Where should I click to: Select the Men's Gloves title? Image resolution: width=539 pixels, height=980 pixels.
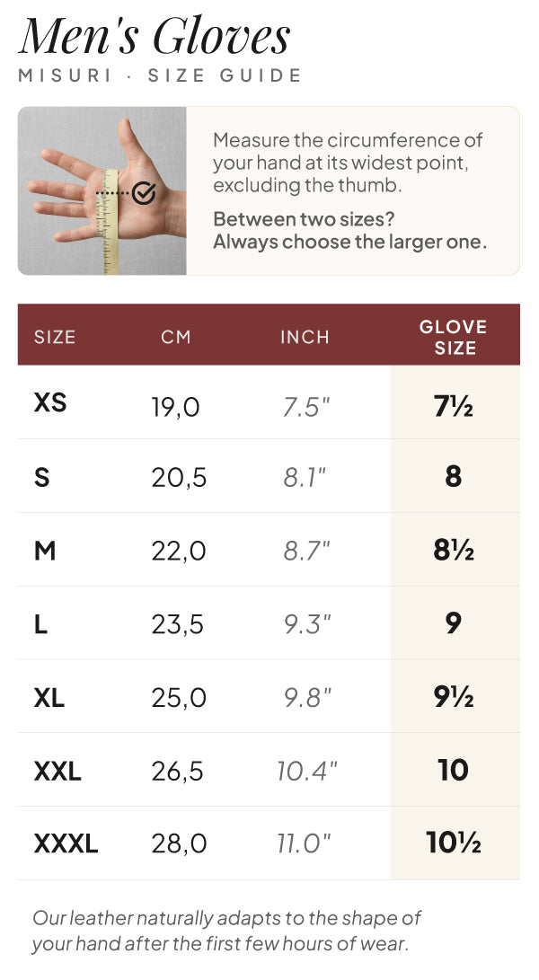pos(155,36)
